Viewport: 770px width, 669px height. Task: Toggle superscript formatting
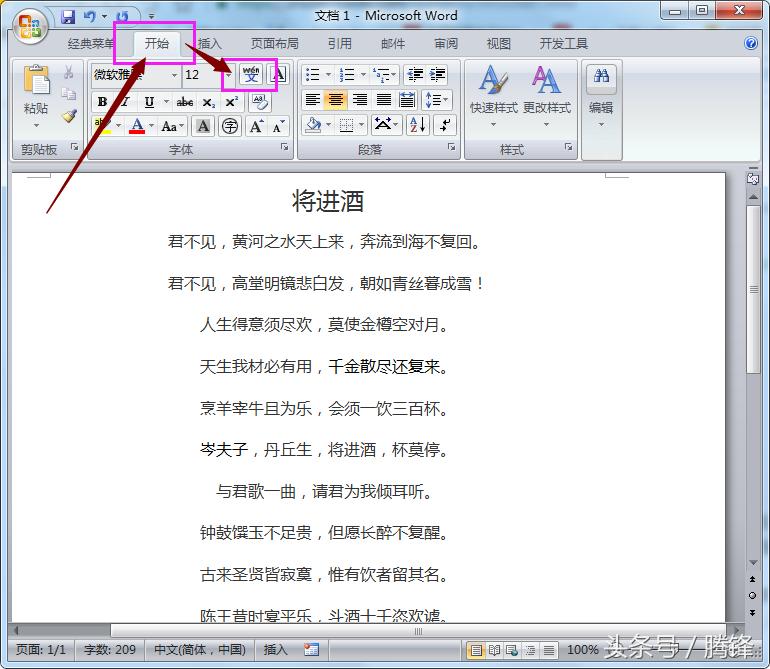(231, 102)
